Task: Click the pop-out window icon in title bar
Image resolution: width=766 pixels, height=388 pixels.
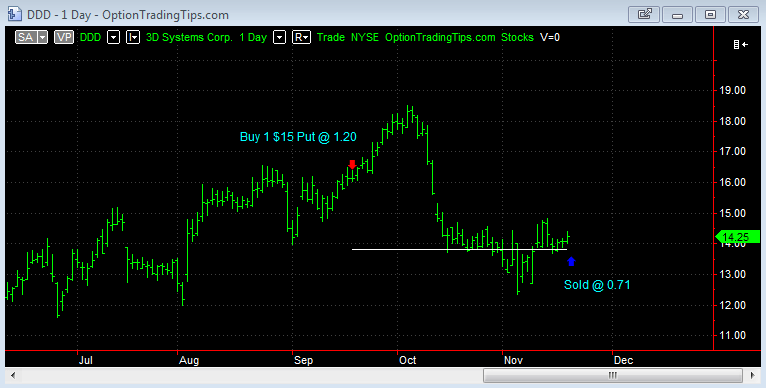Action: pos(644,14)
